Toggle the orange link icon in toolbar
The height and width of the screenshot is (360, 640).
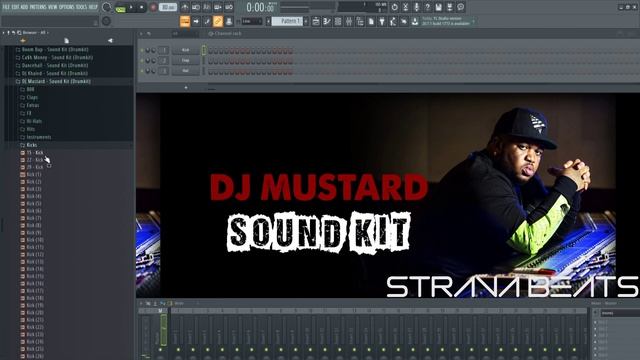point(218,21)
